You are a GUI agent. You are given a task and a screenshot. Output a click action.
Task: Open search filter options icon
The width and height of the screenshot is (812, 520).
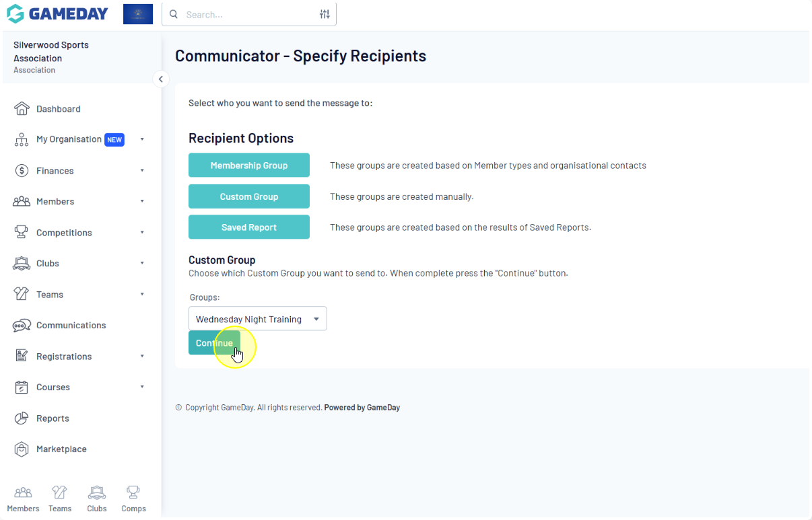325,14
